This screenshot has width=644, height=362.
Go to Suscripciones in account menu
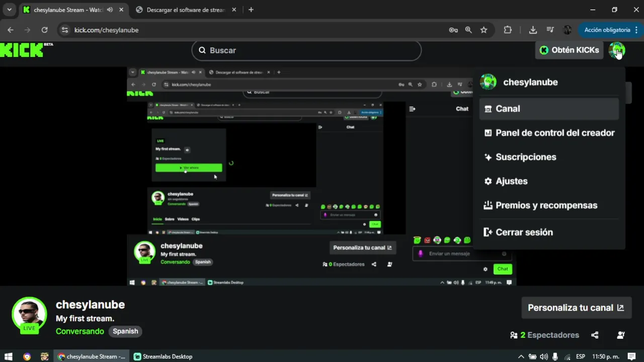pos(549,157)
